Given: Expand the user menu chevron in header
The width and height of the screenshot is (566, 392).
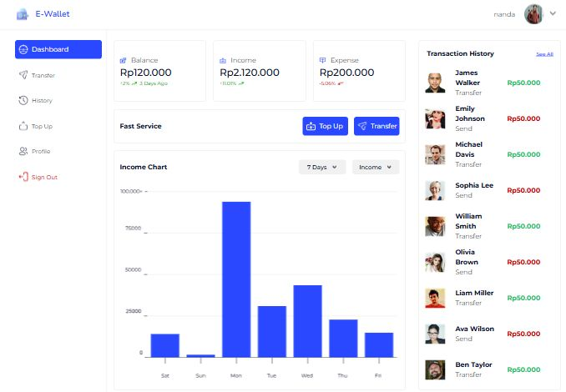Looking at the screenshot, I should point(553,13).
